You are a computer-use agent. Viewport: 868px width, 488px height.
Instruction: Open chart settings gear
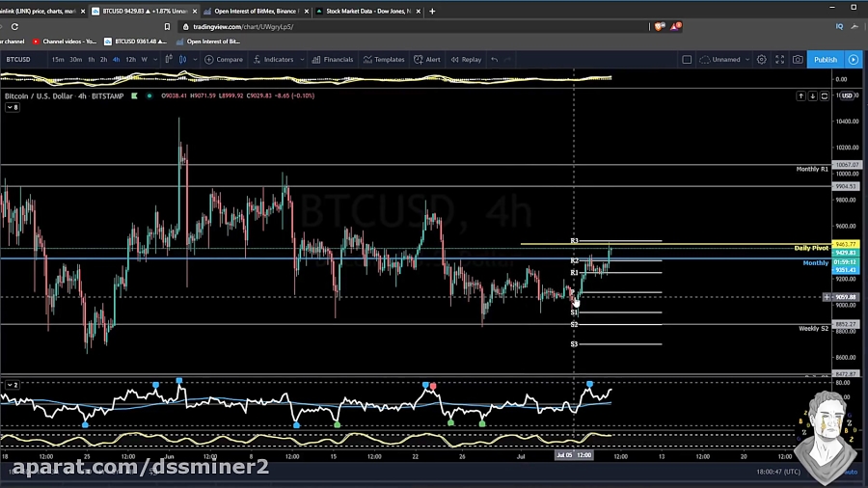[762, 60]
